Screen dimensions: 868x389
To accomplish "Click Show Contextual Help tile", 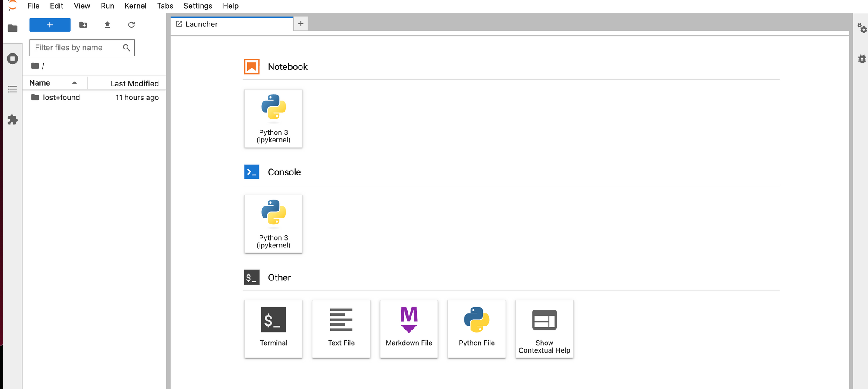I will (x=544, y=329).
